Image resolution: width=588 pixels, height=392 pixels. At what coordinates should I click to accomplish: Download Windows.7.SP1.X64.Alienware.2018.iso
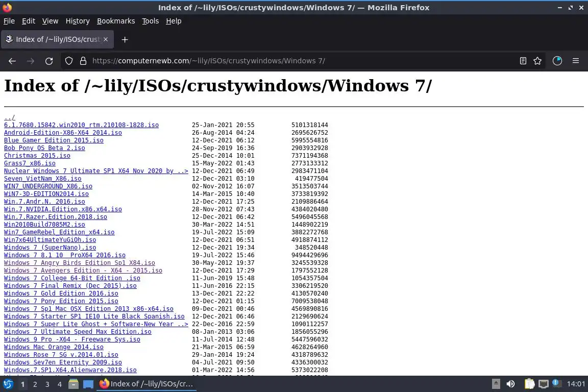(70, 370)
